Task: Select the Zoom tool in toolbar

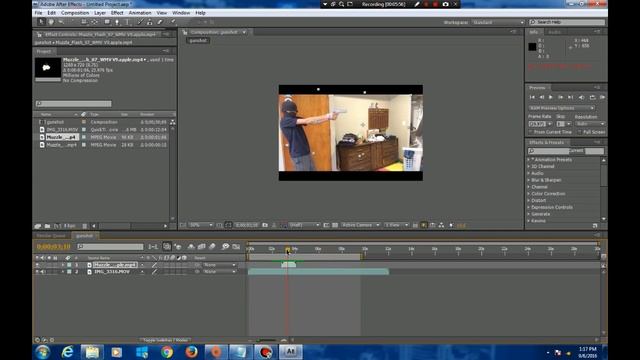Action: click(x=61, y=22)
